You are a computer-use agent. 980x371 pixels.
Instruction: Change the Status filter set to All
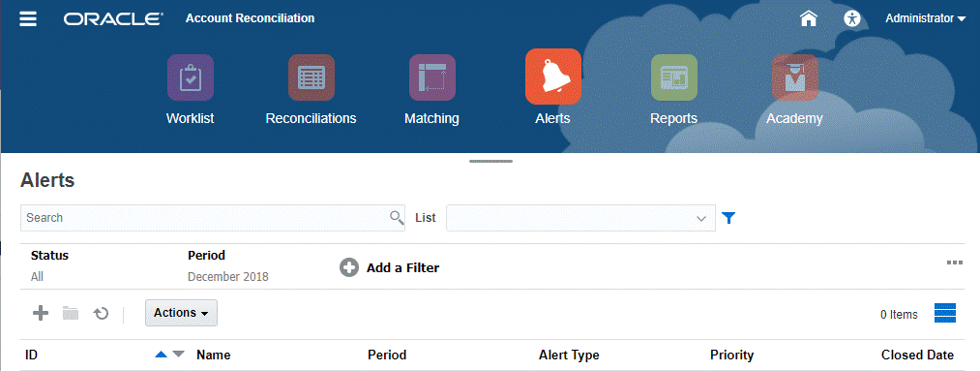pos(49,265)
